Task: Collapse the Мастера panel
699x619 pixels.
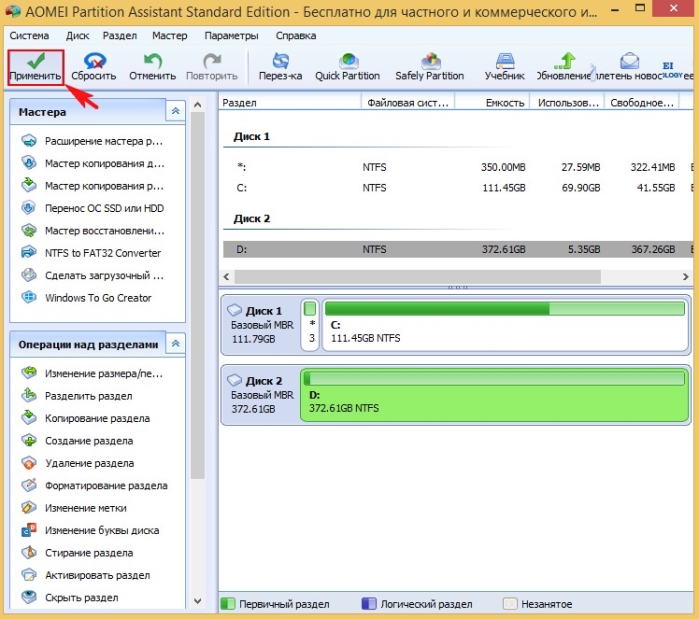Action: point(176,111)
